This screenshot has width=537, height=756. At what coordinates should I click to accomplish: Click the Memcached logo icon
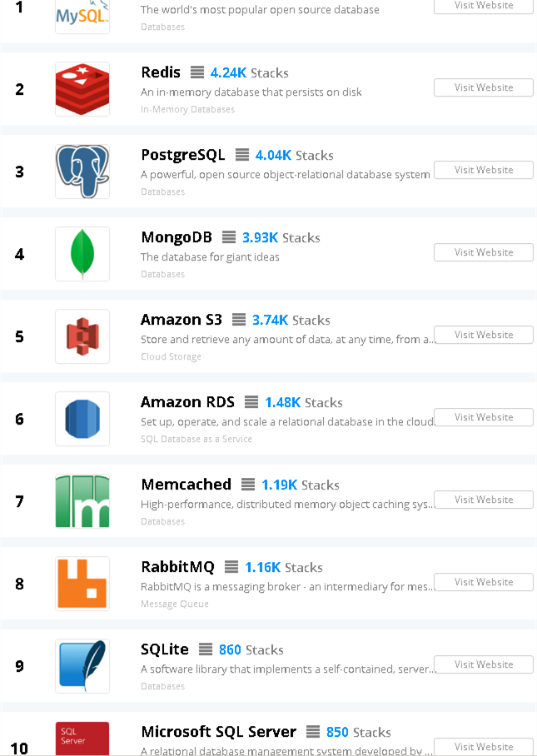(82, 500)
